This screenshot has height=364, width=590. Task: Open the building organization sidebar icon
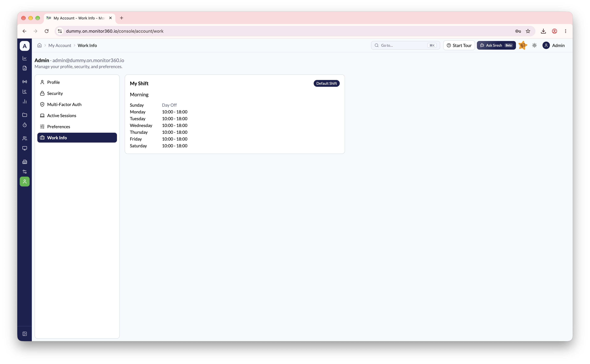click(x=25, y=162)
